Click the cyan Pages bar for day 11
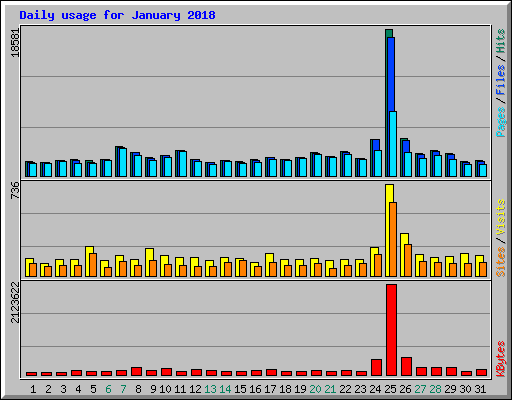 coord(183,164)
